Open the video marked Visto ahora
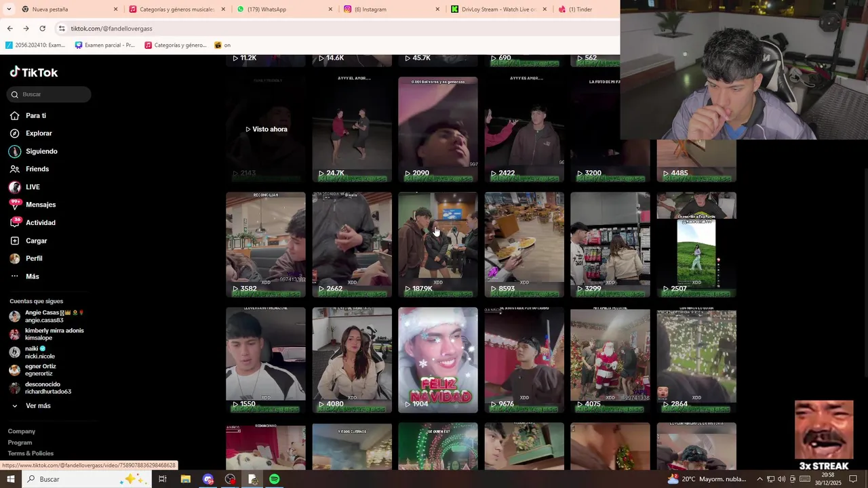The image size is (868, 488). pos(266,129)
